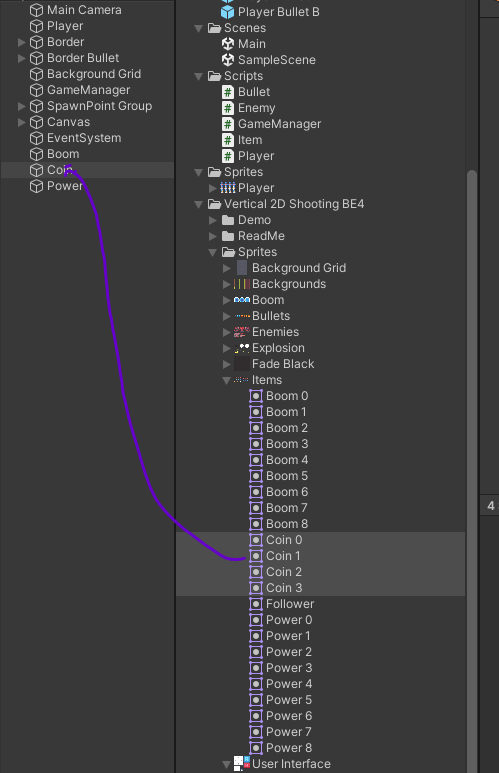Select the Background Grid sprite under Sprites folder

point(321,268)
